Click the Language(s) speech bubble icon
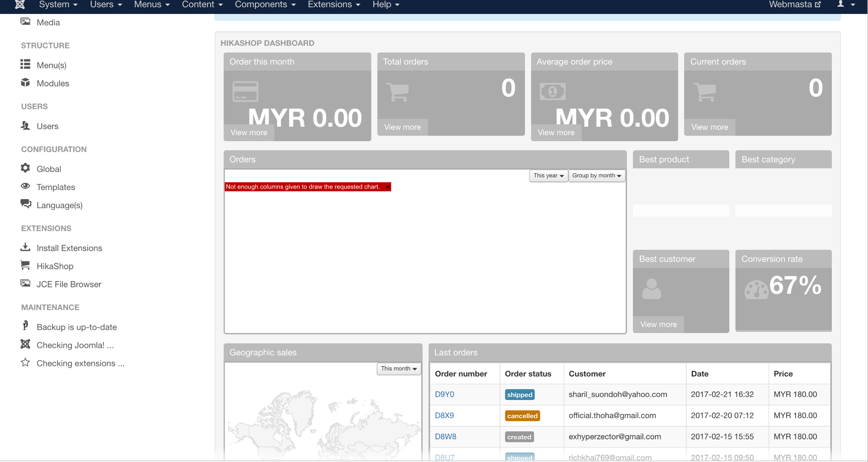Screen dimensions: 868x462 tap(25, 204)
